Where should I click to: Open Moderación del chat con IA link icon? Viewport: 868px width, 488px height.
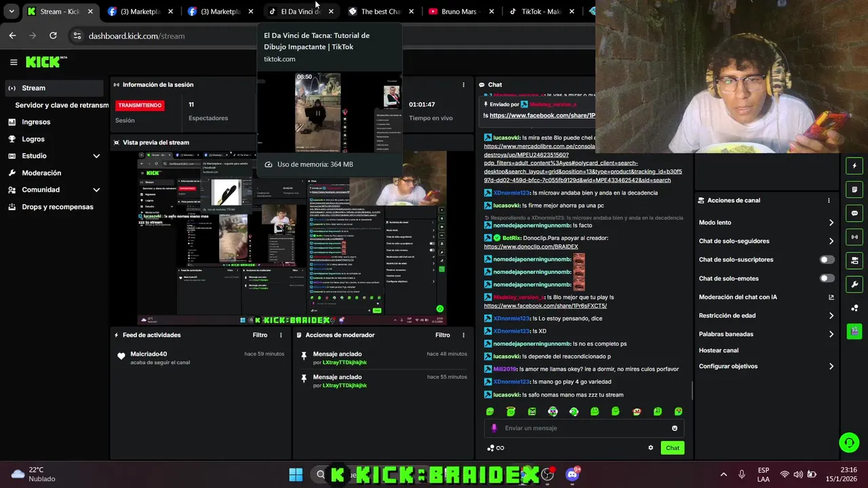[x=831, y=297]
